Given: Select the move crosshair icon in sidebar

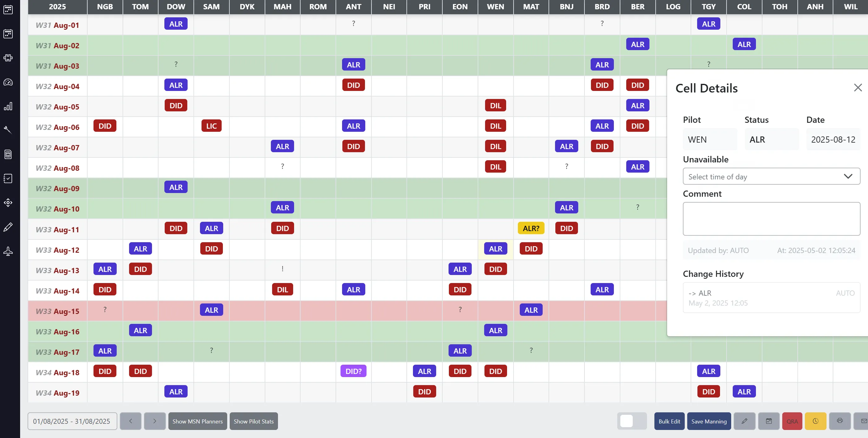Looking at the screenshot, I should click(x=8, y=202).
